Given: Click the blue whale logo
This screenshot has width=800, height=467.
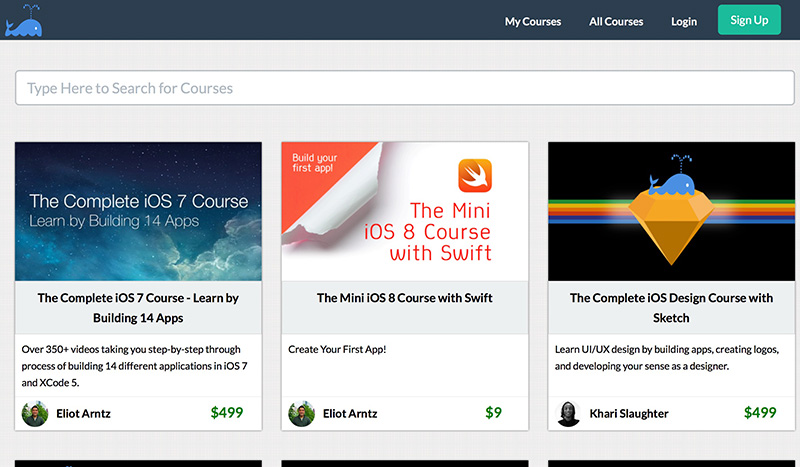Looking at the screenshot, I should pos(23,21).
